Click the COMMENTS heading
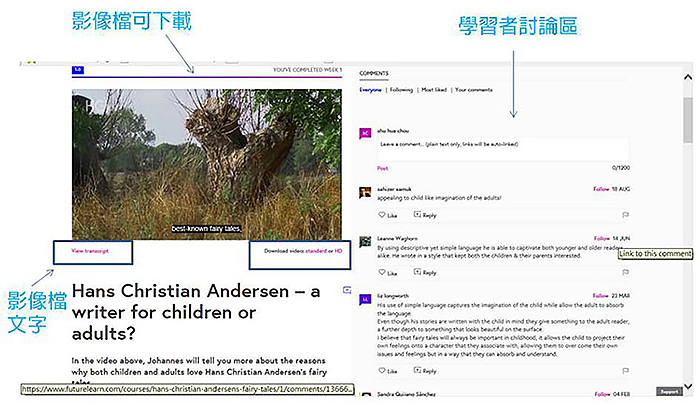Viewport: 700px width, 403px height. pos(374,73)
